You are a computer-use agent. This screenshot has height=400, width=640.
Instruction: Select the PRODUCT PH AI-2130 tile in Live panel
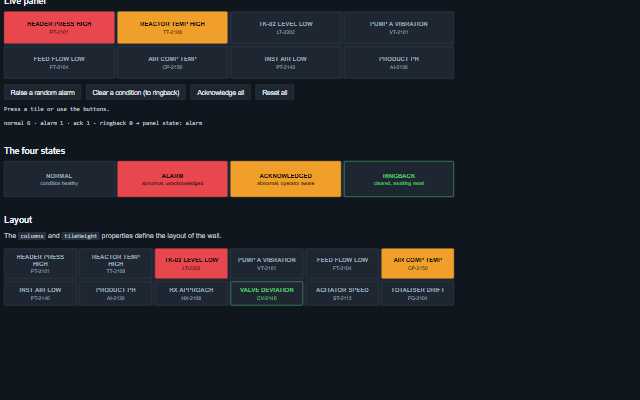399,62
